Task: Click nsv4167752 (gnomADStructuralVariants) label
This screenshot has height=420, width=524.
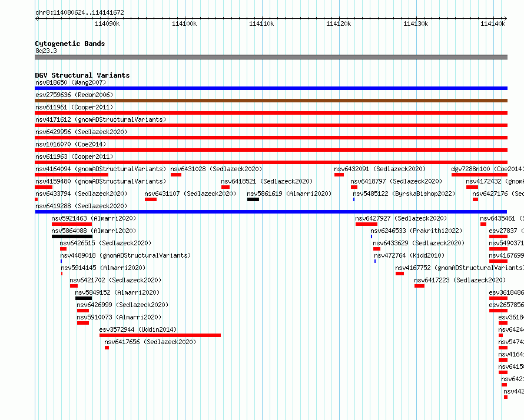Action: (x=459, y=268)
